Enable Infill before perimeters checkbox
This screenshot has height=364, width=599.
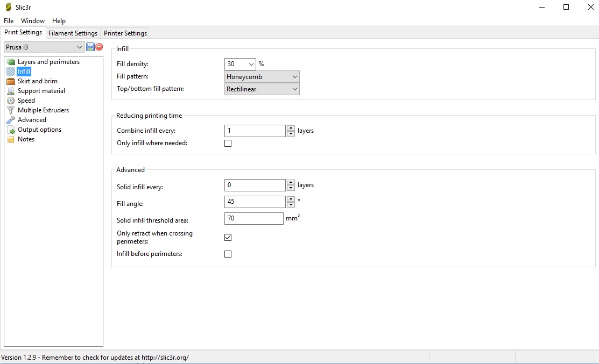tap(228, 254)
